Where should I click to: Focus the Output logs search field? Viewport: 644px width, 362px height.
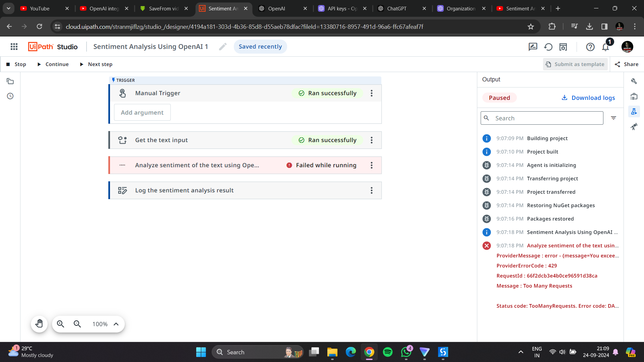(x=542, y=118)
